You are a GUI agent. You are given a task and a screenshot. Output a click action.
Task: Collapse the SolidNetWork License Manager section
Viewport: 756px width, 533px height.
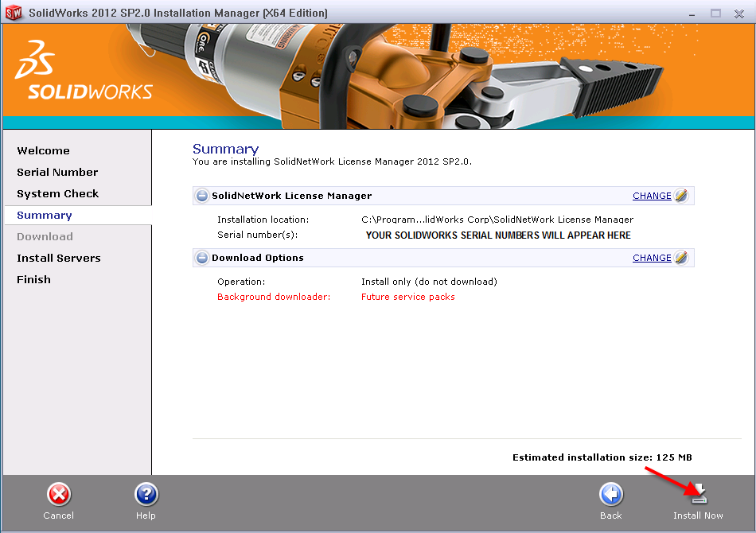203,196
